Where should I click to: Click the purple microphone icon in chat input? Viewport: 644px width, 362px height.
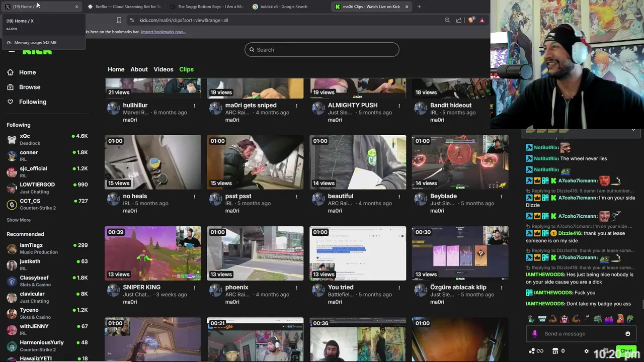534,333
